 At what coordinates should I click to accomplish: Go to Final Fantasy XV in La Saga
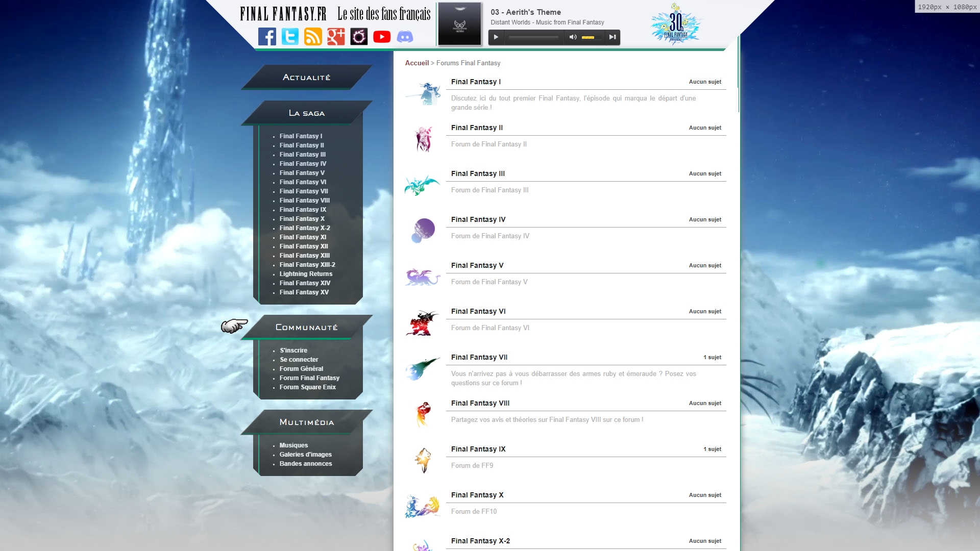[304, 292]
